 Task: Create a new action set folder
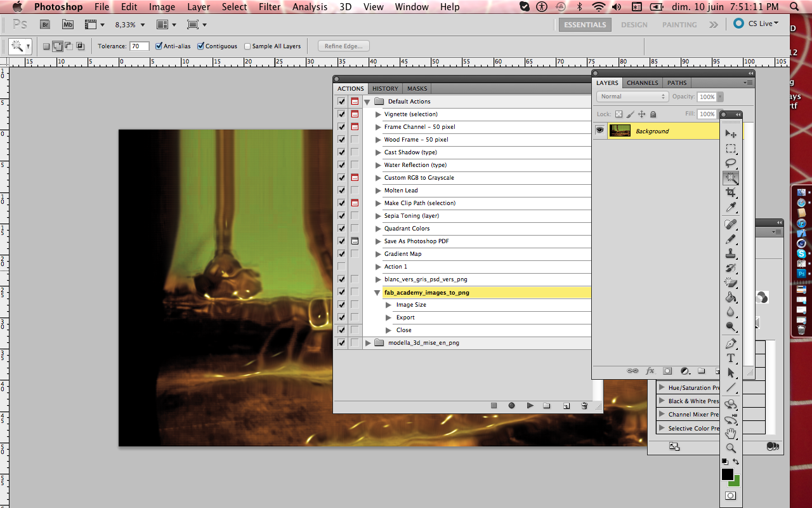(x=547, y=405)
